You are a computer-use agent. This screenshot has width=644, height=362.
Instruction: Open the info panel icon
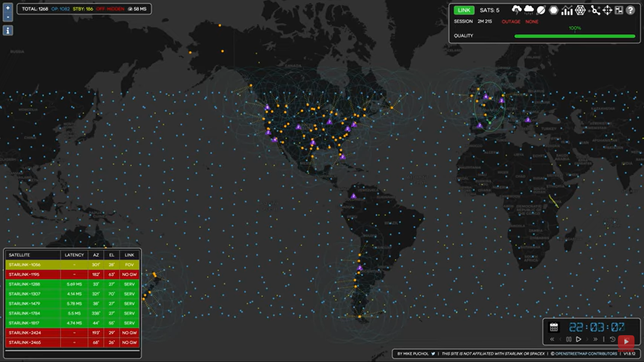(8, 31)
